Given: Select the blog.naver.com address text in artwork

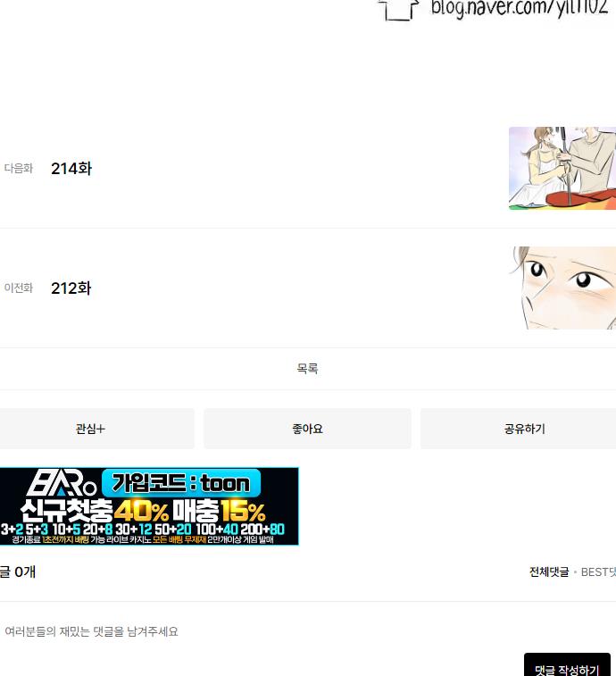Looking at the screenshot, I should [x=520, y=9].
